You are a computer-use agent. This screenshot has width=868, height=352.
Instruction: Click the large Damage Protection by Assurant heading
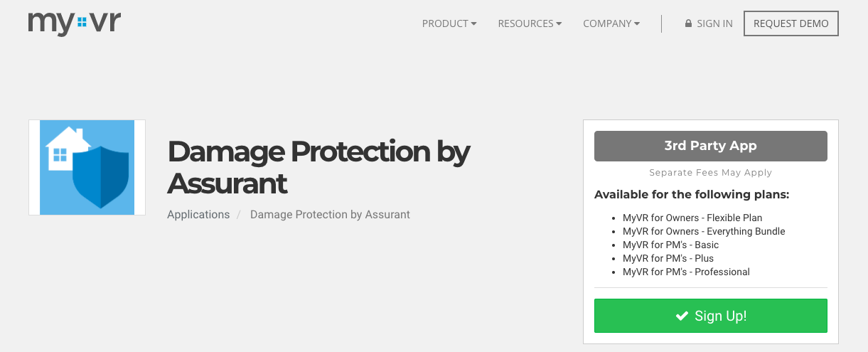click(x=318, y=167)
